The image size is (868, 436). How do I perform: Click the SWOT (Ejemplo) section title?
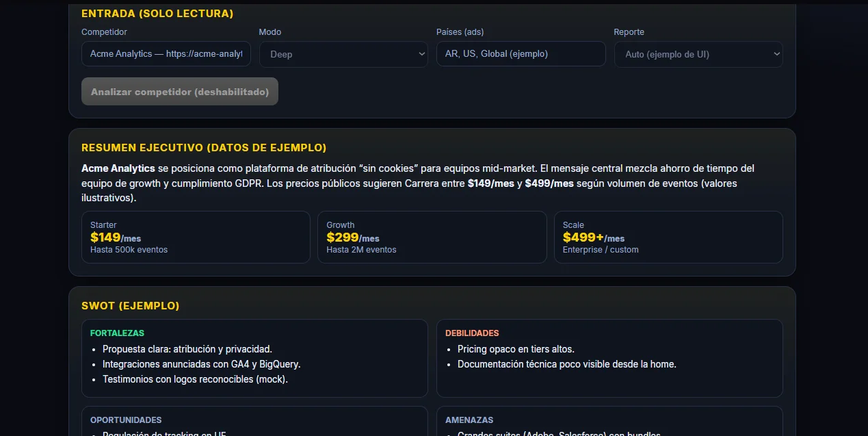[x=130, y=306]
